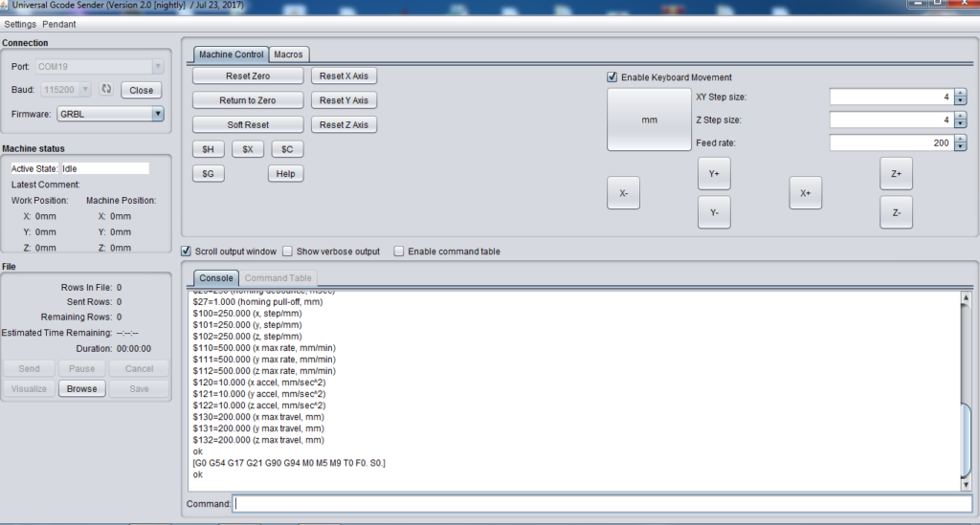Uncheck Scroll output window
980x525 pixels.
tap(187, 252)
